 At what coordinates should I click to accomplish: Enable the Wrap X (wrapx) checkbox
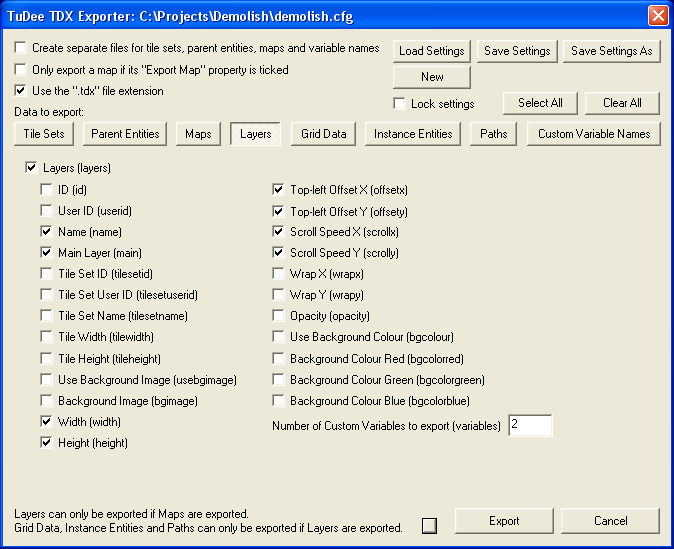coord(278,273)
